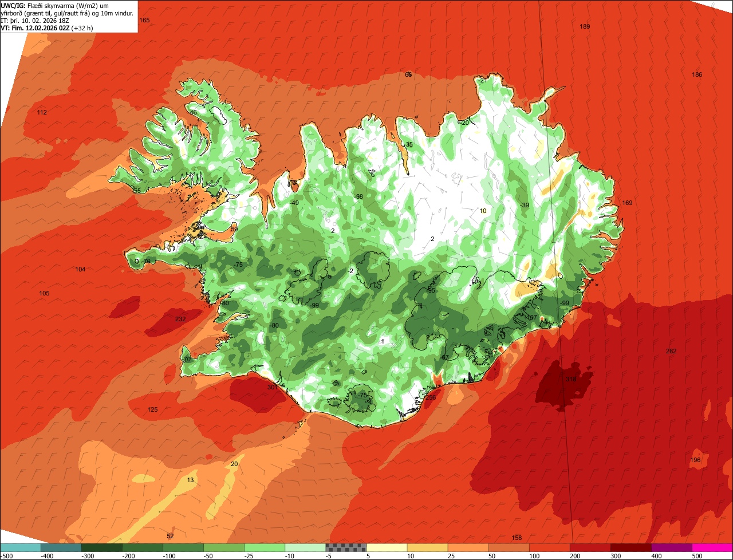Click the '186' value in the northeast ocean
This screenshot has height=560, width=733.
[x=697, y=75]
